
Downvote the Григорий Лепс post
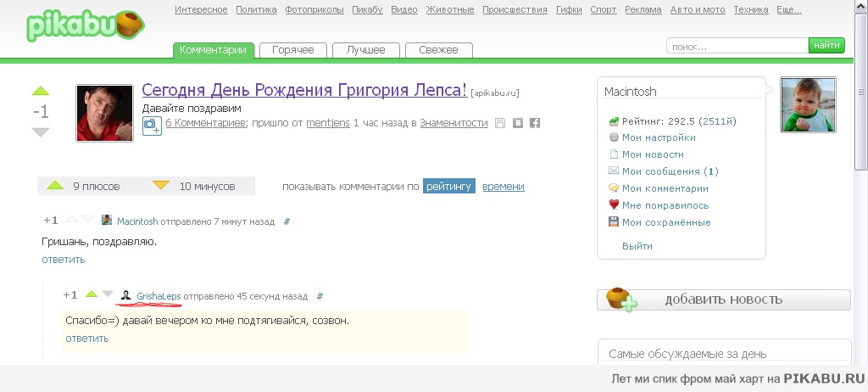click(x=41, y=132)
